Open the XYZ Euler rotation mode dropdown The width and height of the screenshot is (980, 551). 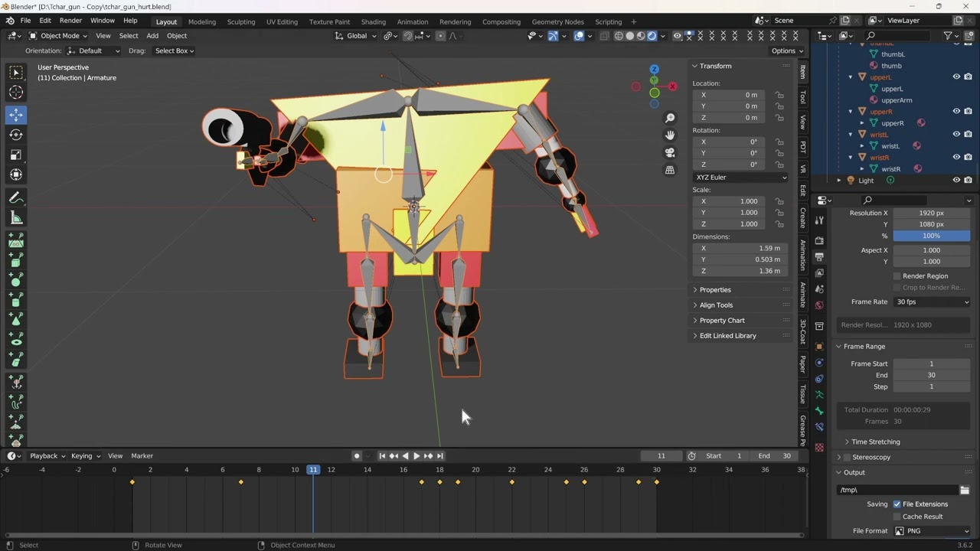click(741, 178)
